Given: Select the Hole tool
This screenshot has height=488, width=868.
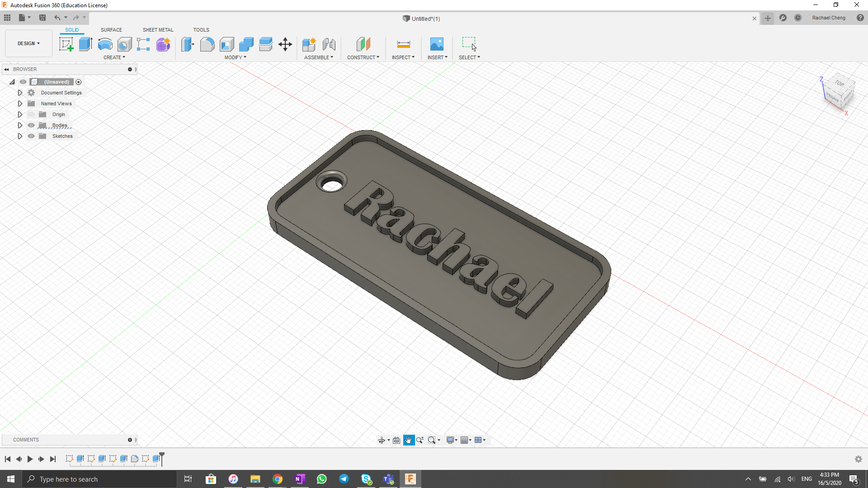Looking at the screenshot, I should point(124,44).
